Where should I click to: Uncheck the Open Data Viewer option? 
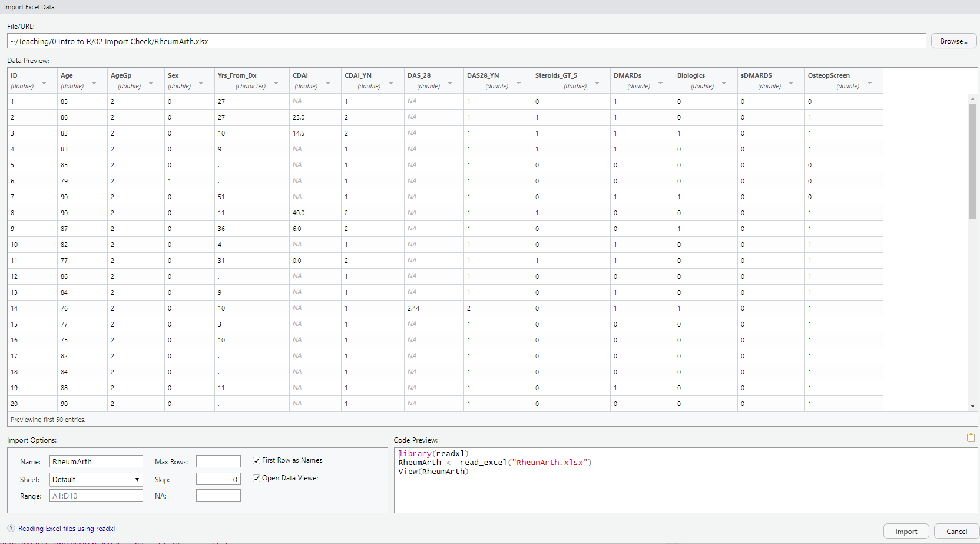(x=257, y=478)
